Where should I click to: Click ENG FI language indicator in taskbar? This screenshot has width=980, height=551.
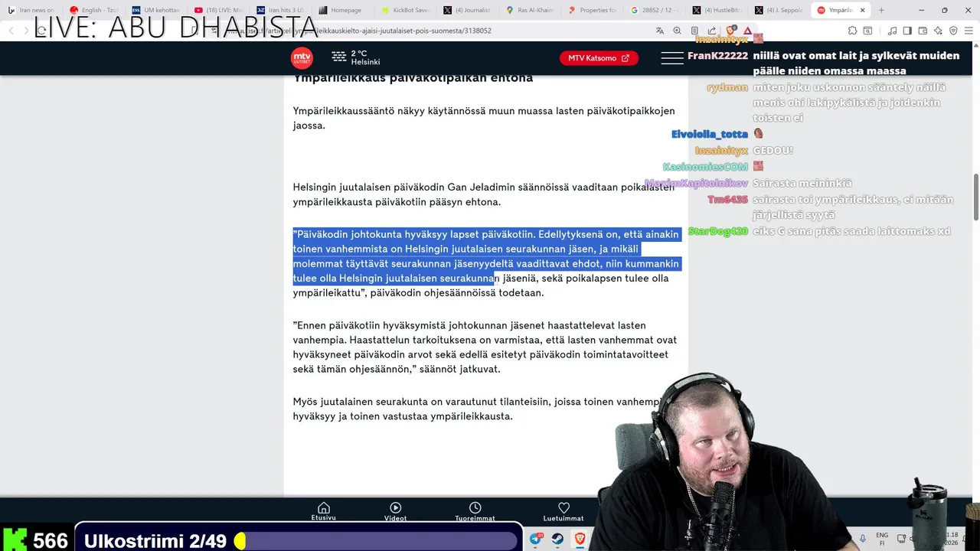[882, 539]
